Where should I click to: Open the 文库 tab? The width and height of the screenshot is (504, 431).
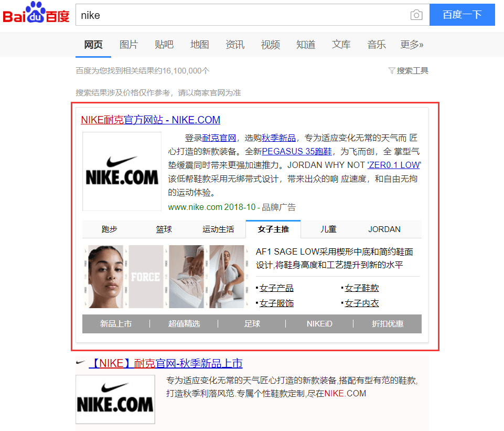coord(341,45)
